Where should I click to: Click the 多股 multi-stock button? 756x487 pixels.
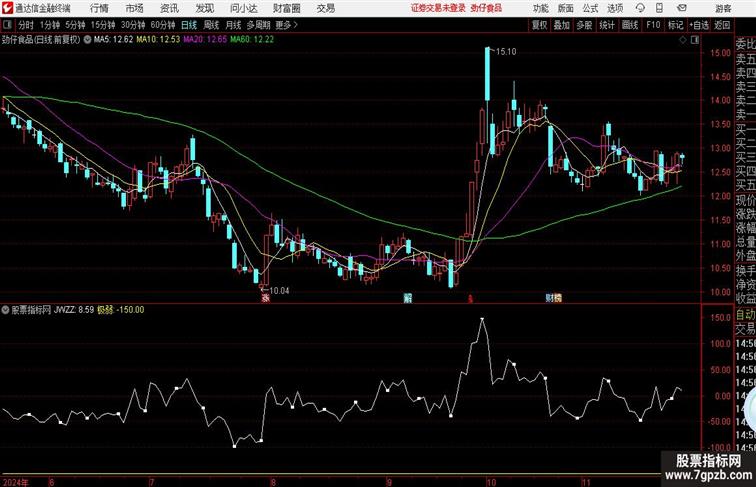pyautogui.click(x=584, y=25)
